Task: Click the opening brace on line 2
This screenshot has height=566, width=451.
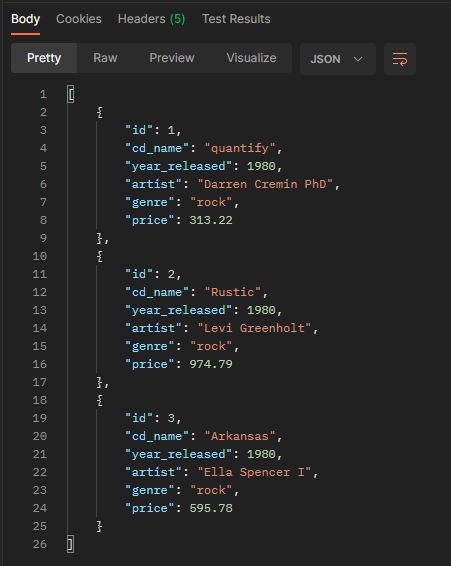Action: point(100,112)
